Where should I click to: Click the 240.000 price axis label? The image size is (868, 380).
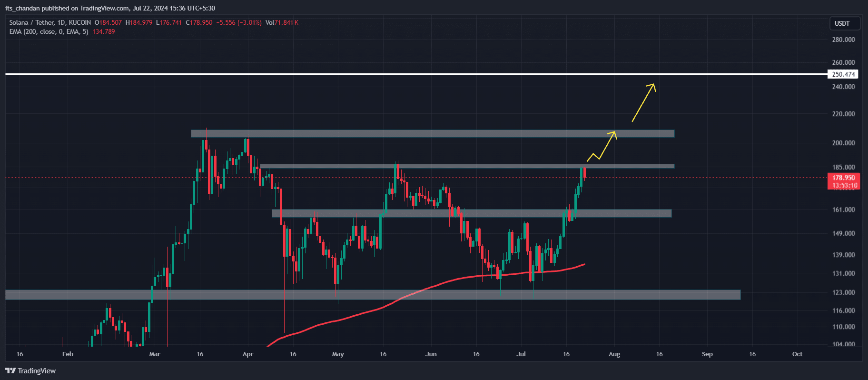coord(843,87)
